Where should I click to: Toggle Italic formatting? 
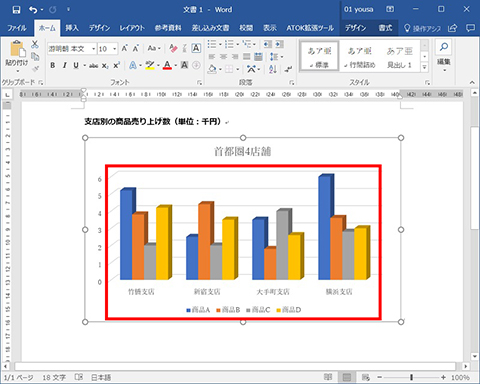coord(64,65)
